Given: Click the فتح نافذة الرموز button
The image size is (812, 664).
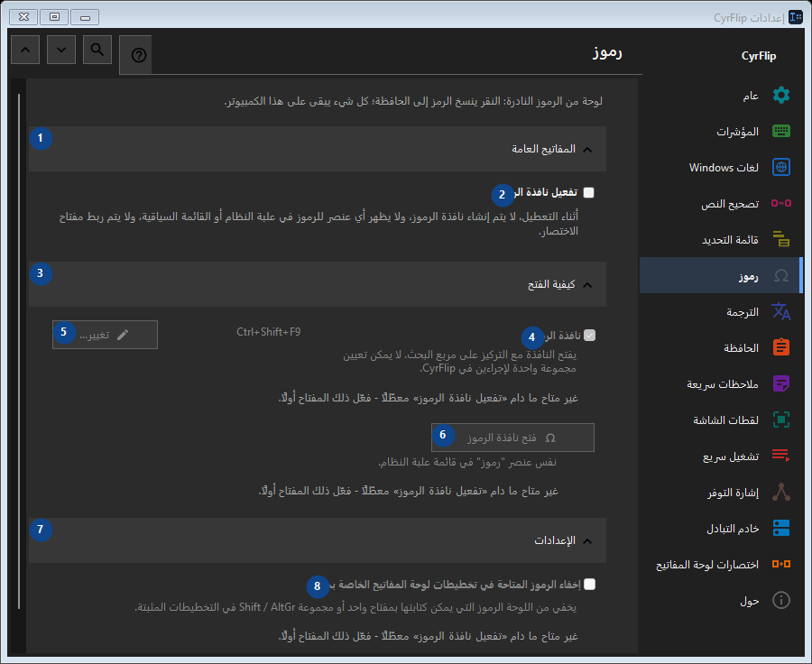Looking at the screenshot, I should (x=512, y=438).
